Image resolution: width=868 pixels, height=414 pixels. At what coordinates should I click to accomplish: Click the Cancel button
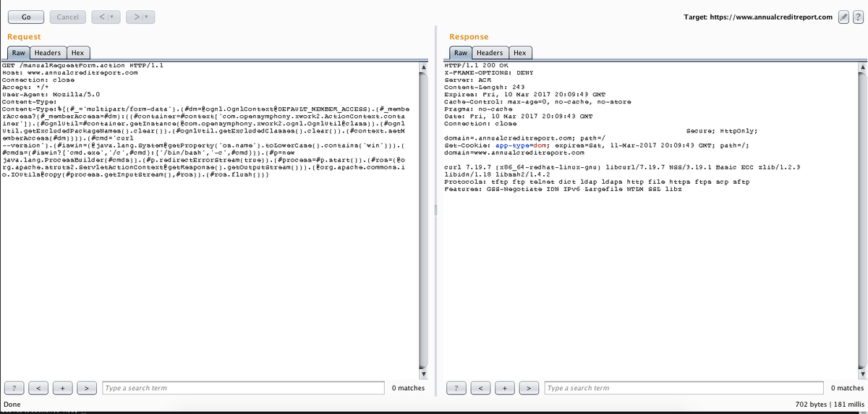point(68,17)
